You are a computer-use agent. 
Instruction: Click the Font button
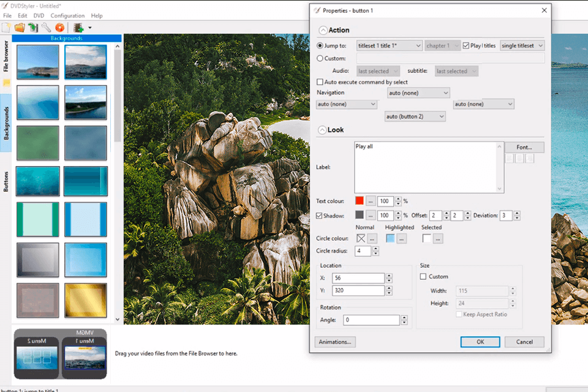[x=524, y=147]
